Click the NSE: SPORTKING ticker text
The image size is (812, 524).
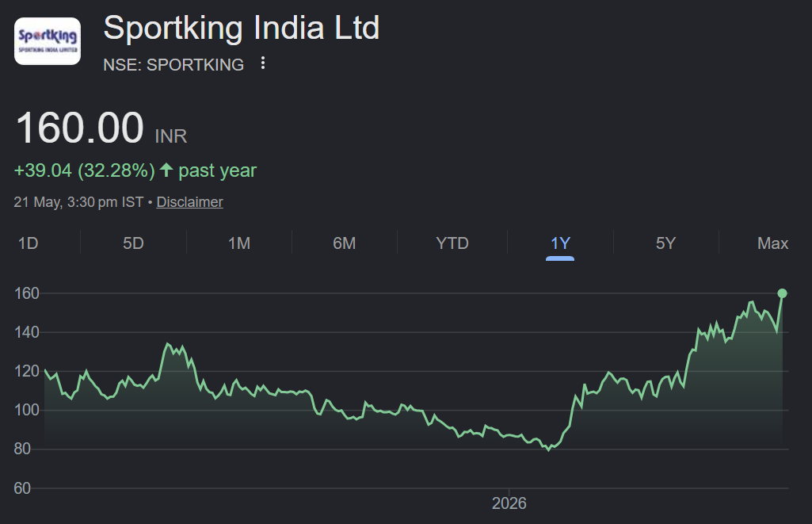[173, 65]
